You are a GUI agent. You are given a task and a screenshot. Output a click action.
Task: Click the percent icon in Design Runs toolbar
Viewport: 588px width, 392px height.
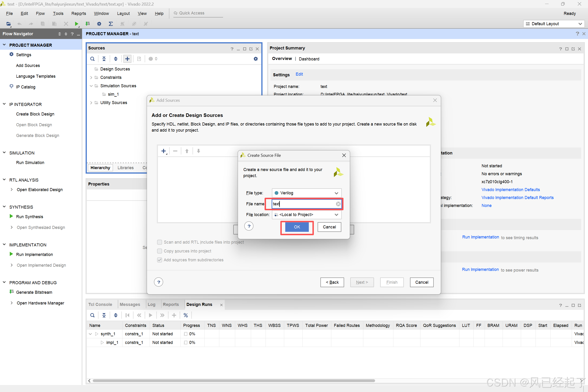tap(186, 315)
